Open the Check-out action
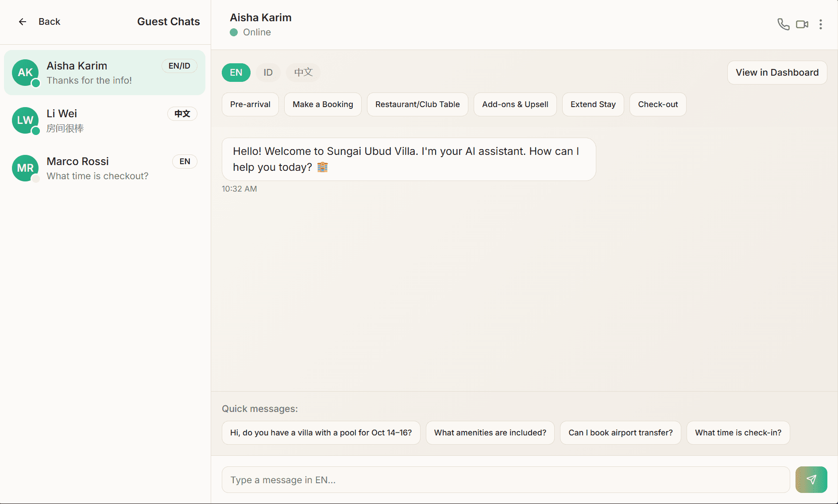 click(x=658, y=104)
